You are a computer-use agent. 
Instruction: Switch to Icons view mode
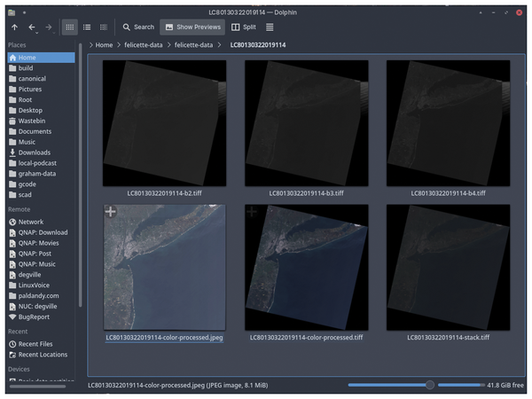click(70, 27)
